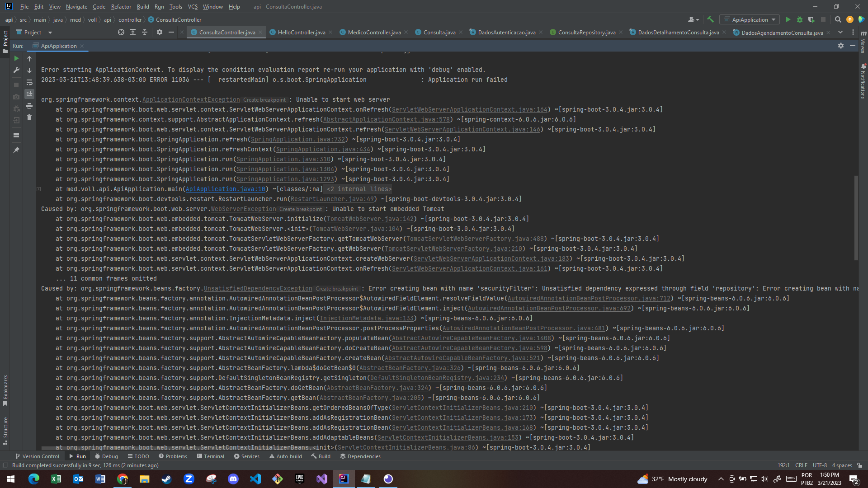Open the Problems tool window

point(173,456)
